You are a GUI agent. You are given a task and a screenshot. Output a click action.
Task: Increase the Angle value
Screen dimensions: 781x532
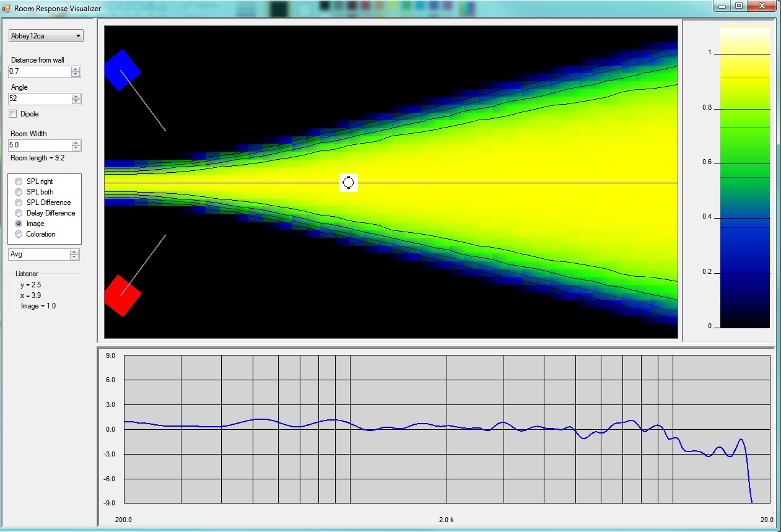(x=76, y=96)
